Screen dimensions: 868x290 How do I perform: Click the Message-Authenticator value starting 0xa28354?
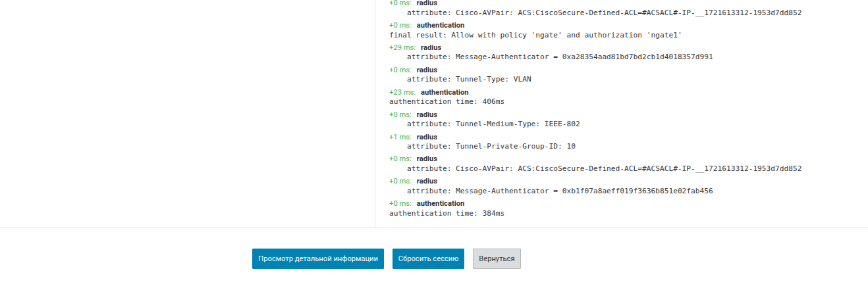(637, 57)
